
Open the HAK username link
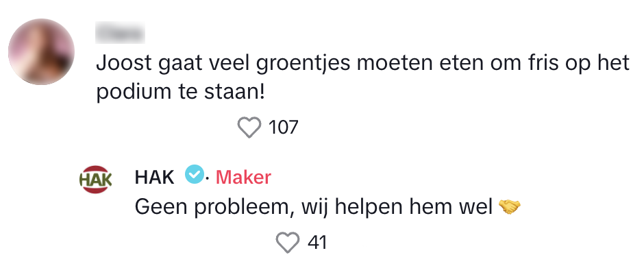coord(154,177)
